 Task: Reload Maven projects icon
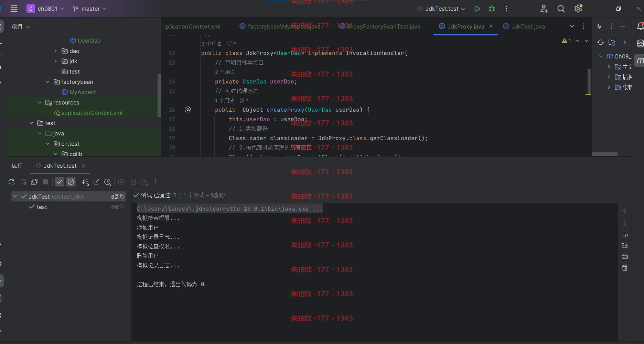(x=601, y=42)
